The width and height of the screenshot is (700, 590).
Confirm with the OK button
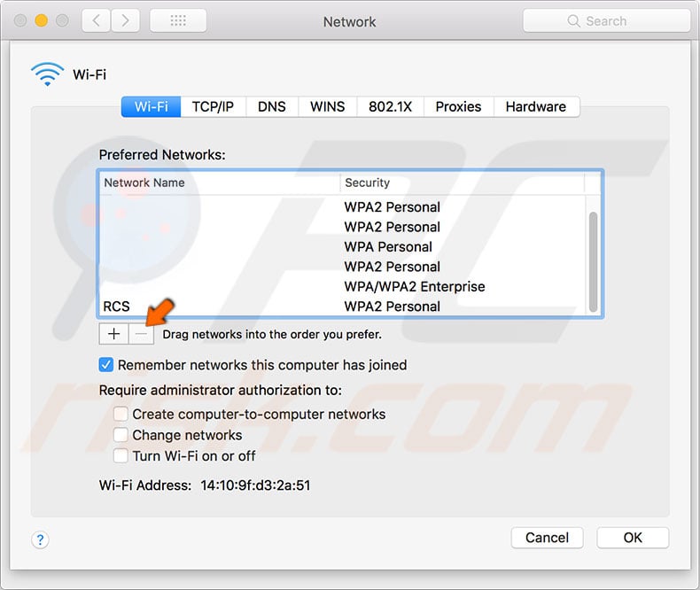click(x=633, y=538)
